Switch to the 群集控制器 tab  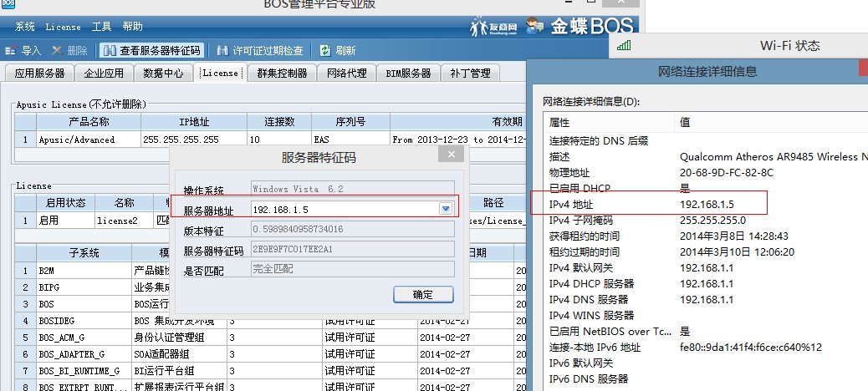click(282, 73)
